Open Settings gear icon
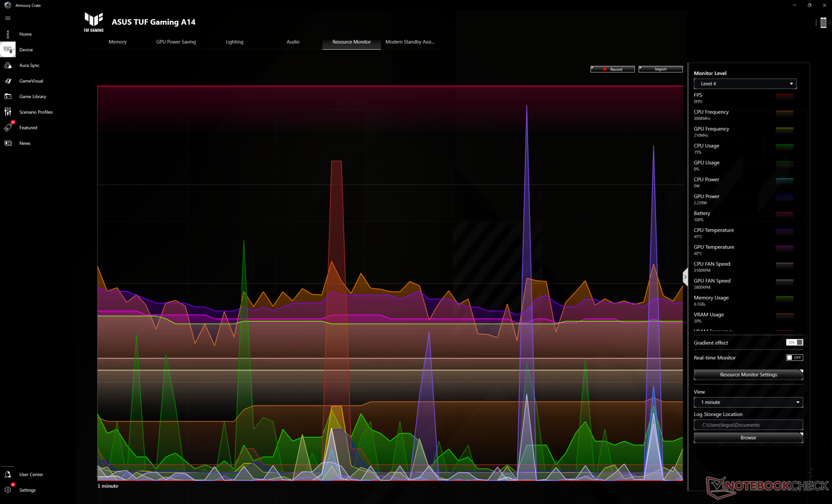 [x=8, y=490]
